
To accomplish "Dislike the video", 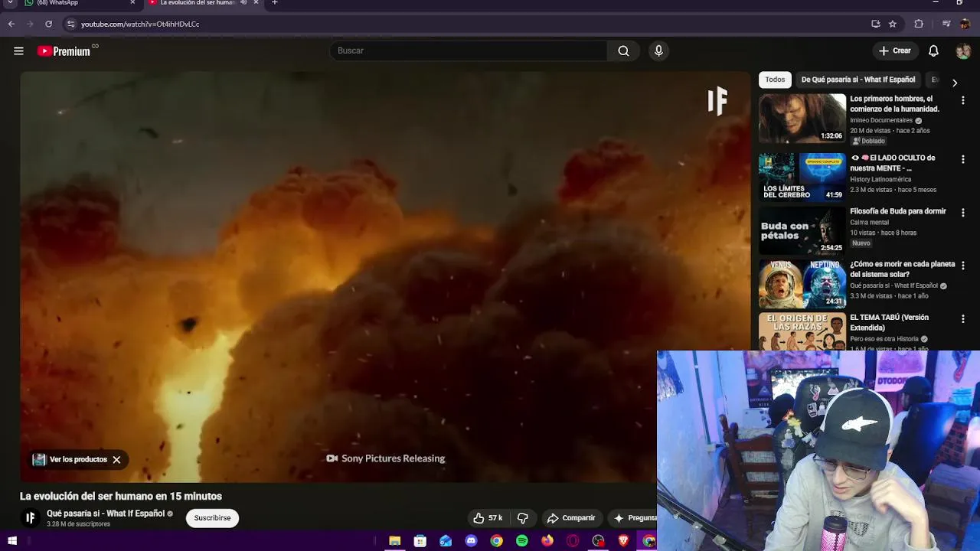I will pyautogui.click(x=523, y=518).
